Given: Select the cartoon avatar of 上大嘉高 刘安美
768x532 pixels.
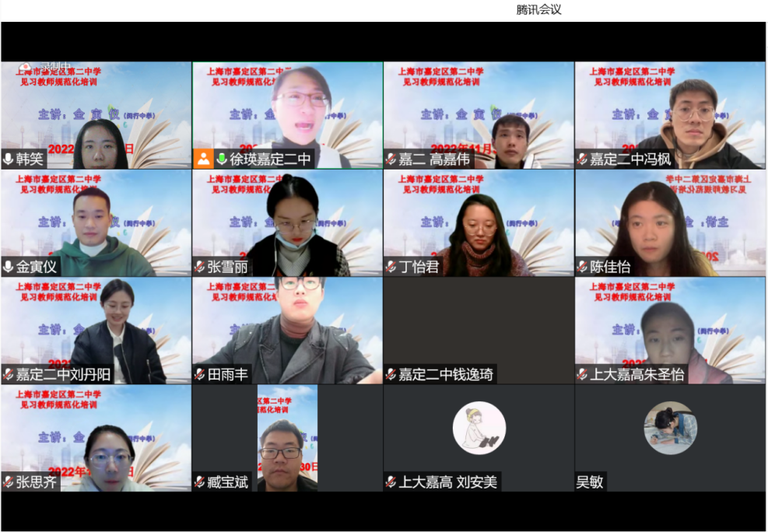Looking at the screenshot, I should tap(479, 428).
